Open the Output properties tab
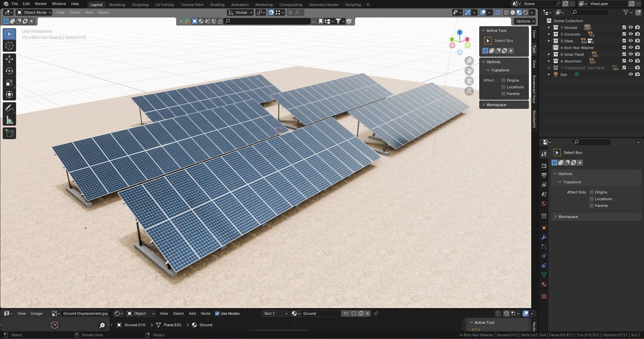This screenshot has width=644, height=339. click(544, 175)
